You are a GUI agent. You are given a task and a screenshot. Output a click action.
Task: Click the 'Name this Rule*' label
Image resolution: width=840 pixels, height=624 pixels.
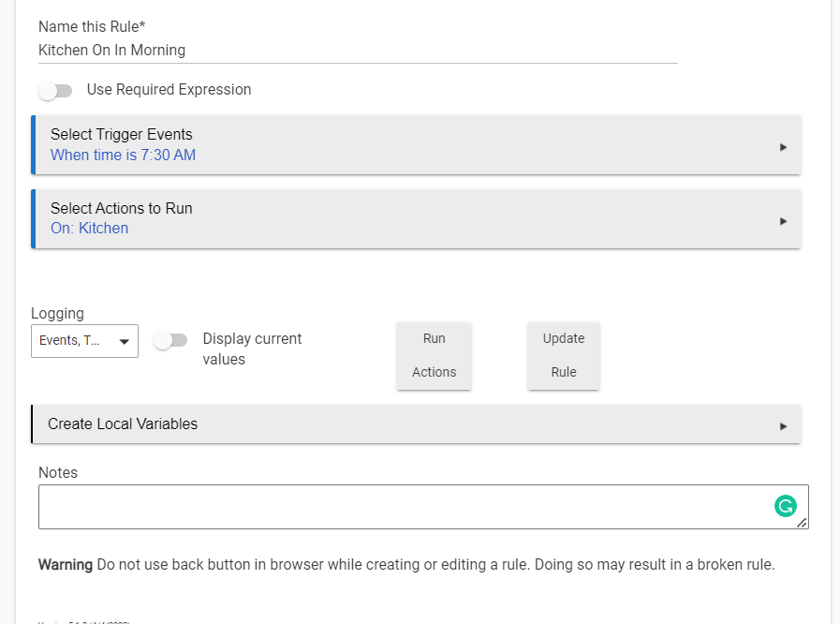click(92, 27)
